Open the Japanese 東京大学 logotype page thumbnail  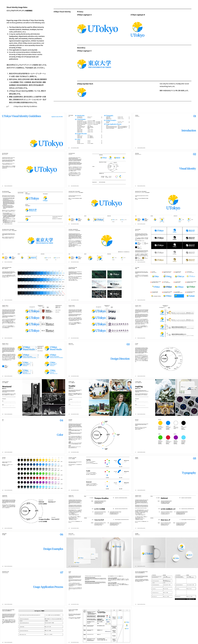(x=32, y=246)
